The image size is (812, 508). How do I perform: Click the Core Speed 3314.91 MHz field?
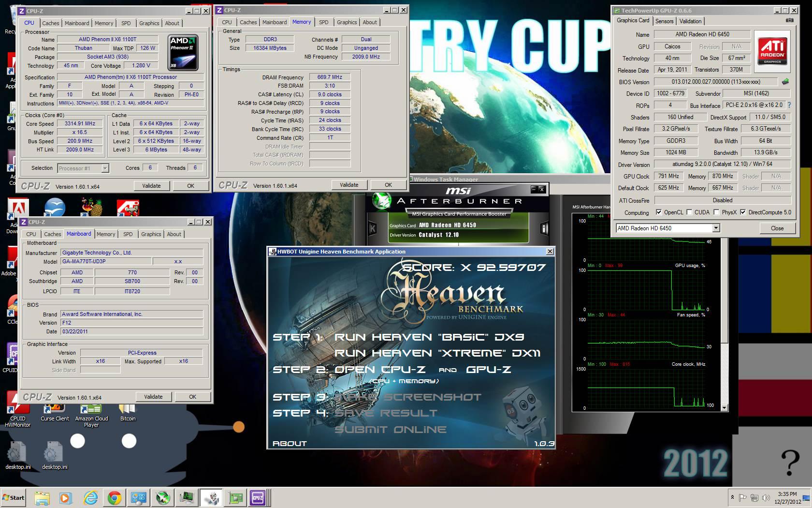click(80, 123)
